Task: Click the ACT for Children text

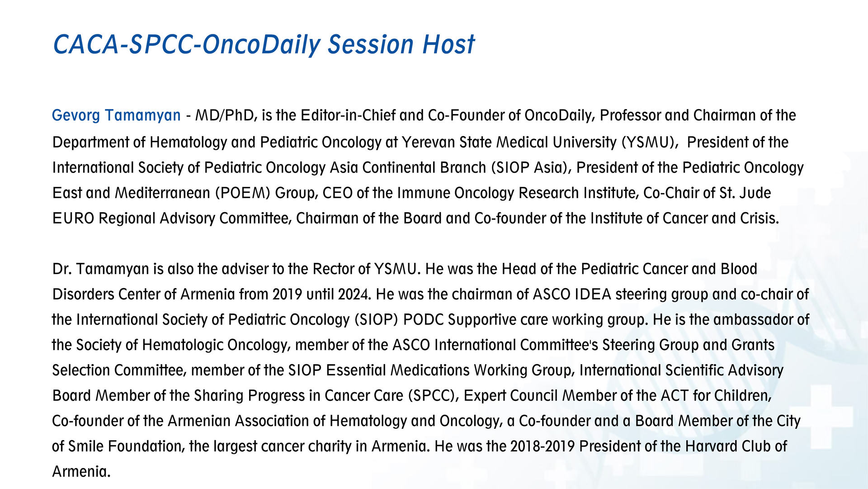Action: (715, 396)
